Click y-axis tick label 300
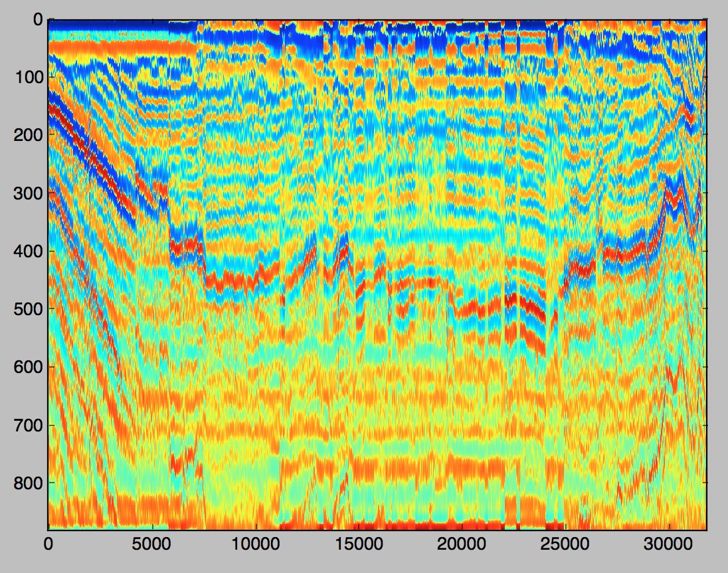 coord(29,193)
